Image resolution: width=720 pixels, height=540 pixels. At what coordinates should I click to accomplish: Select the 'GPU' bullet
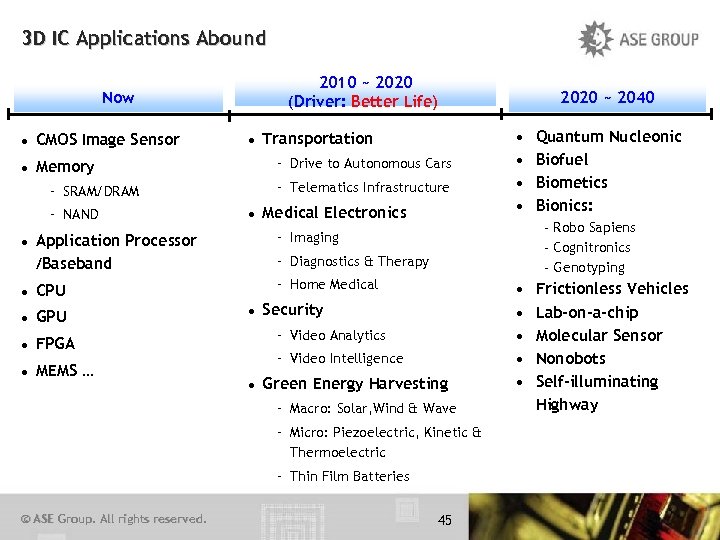51,317
